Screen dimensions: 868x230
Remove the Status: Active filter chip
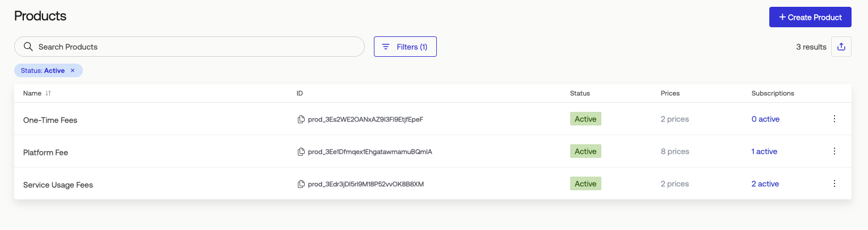tap(73, 70)
